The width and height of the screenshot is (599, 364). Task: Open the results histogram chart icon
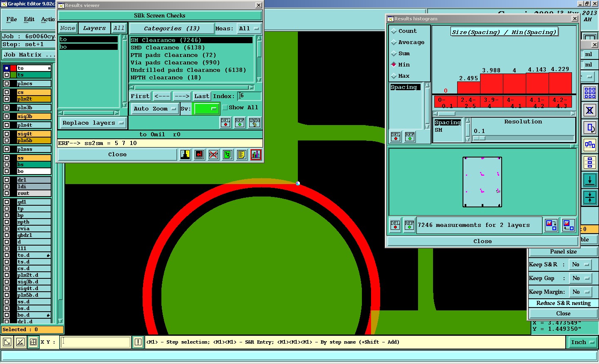click(256, 155)
